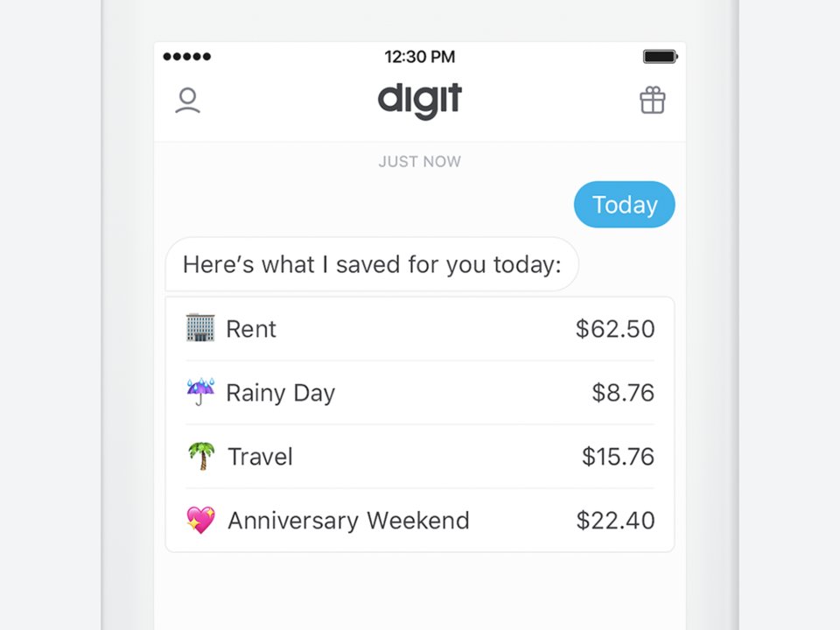Tap the $8.76 Rainy Day amount
Screen dimensions: 840x630
click(x=623, y=393)
